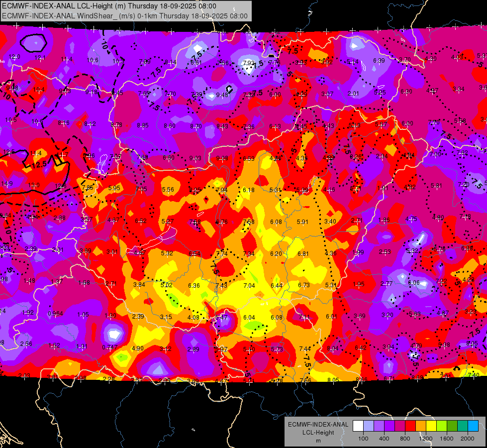Select the light blue legend box at far right
This screenshot has width=487, height=448.
(473, 426)
